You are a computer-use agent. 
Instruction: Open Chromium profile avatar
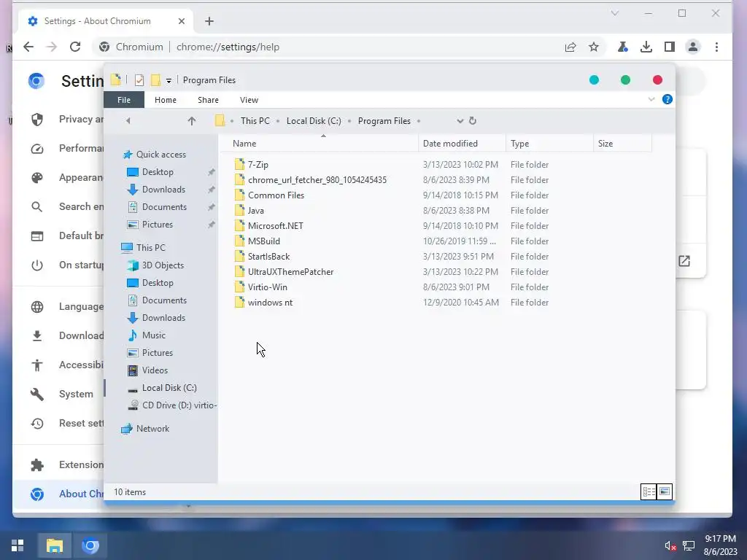pyautogui.click(x=693, y=47)
